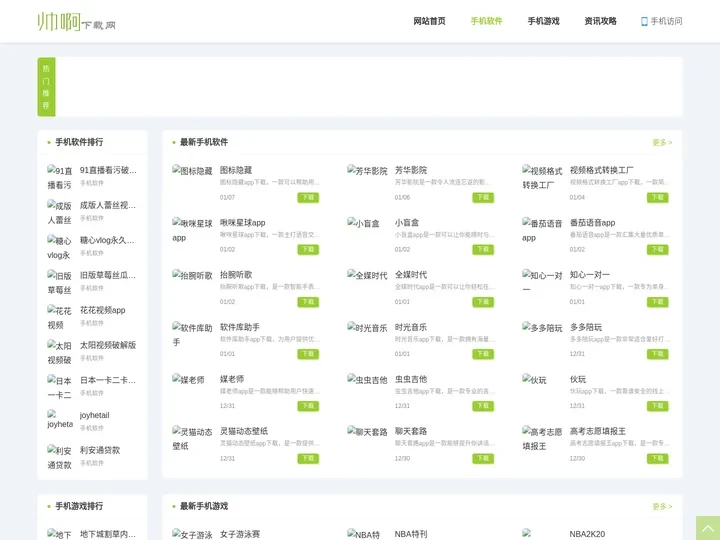This screenshot has height=540, width=720.
Task: Click 下载 button for 虫虫吉他
Action: point(483,406)
